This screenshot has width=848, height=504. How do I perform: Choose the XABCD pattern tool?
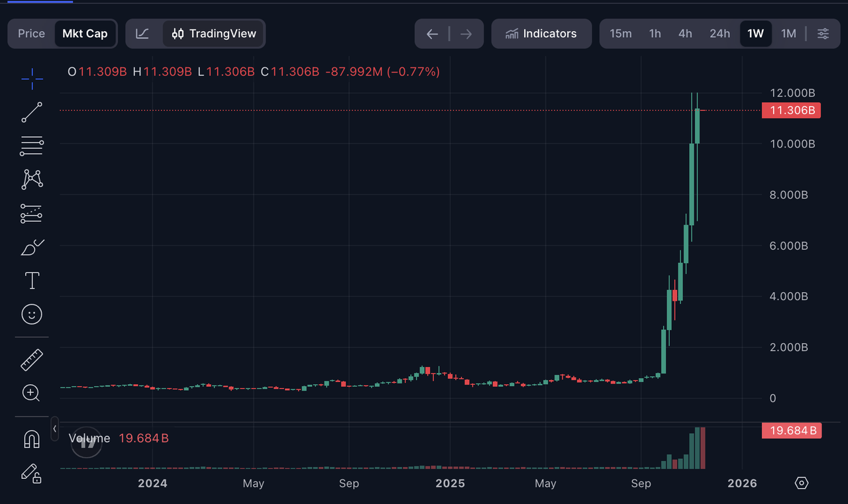pyautogui.click(x=31, y=179)
